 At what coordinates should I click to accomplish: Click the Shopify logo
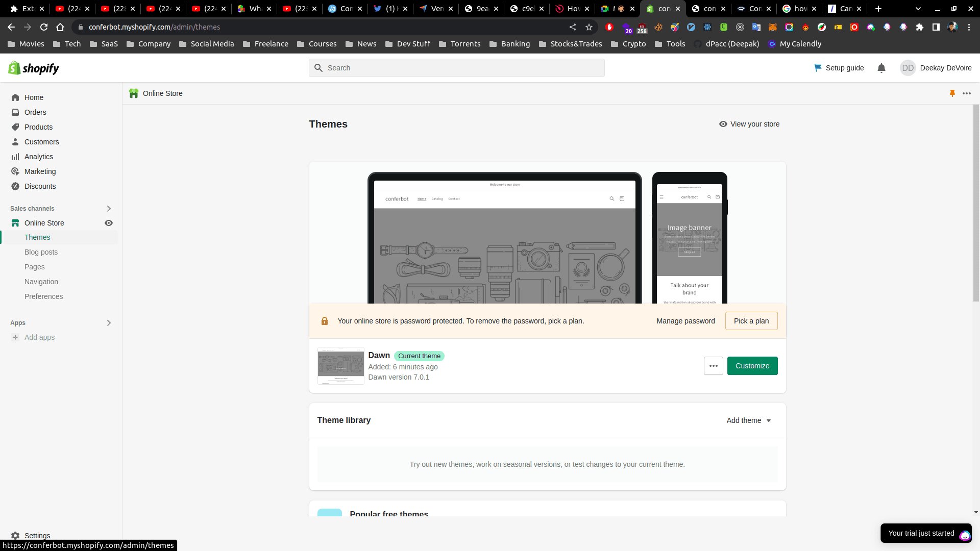coord(34,68)
